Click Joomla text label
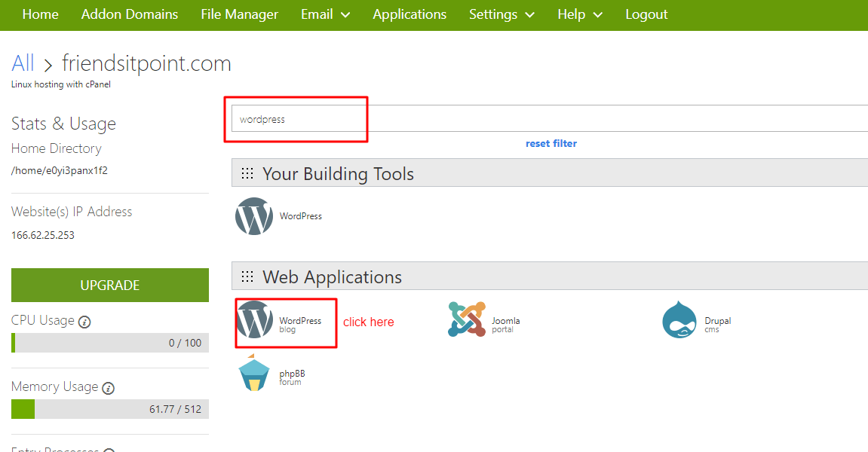Image resolution: width=868 pixels, height=452 pixels. (506, 321)
